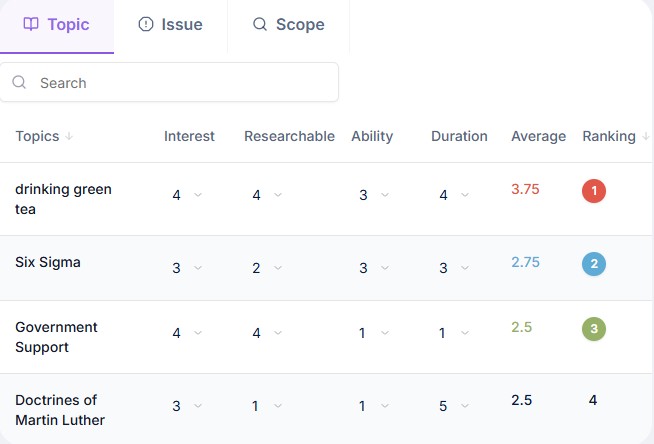This screenshot has height=444, width=654.
Task: Click the Researchable column header
Action: click(x=289, y=136)
